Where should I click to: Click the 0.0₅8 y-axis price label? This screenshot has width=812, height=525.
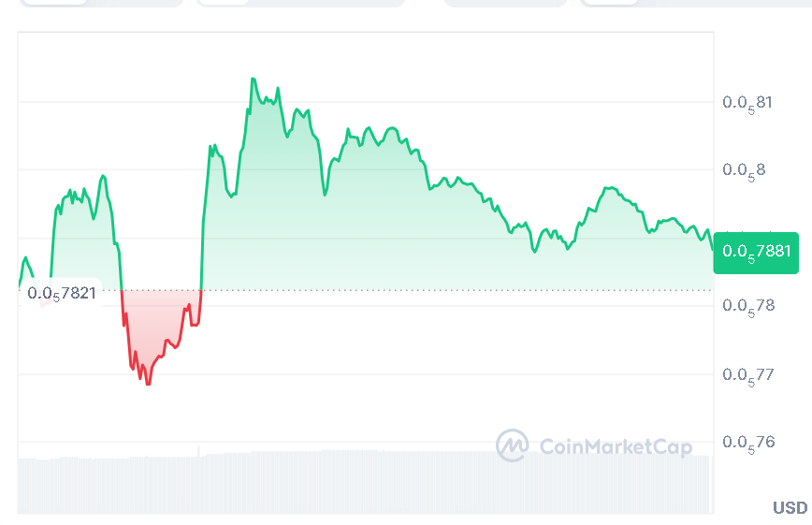744,170
